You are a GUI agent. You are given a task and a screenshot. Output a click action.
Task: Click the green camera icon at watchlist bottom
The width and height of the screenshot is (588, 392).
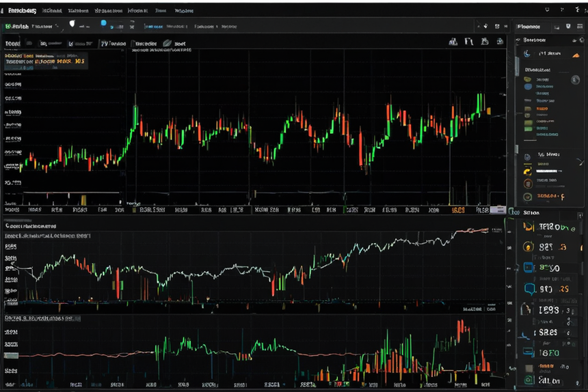click(x=529, y=380)
